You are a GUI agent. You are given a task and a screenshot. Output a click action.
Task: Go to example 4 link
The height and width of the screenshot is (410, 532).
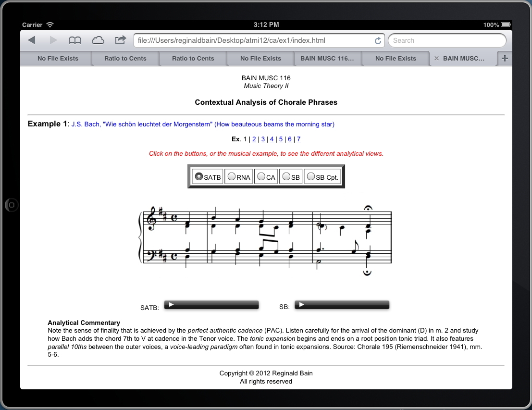(x=272, y=139)
